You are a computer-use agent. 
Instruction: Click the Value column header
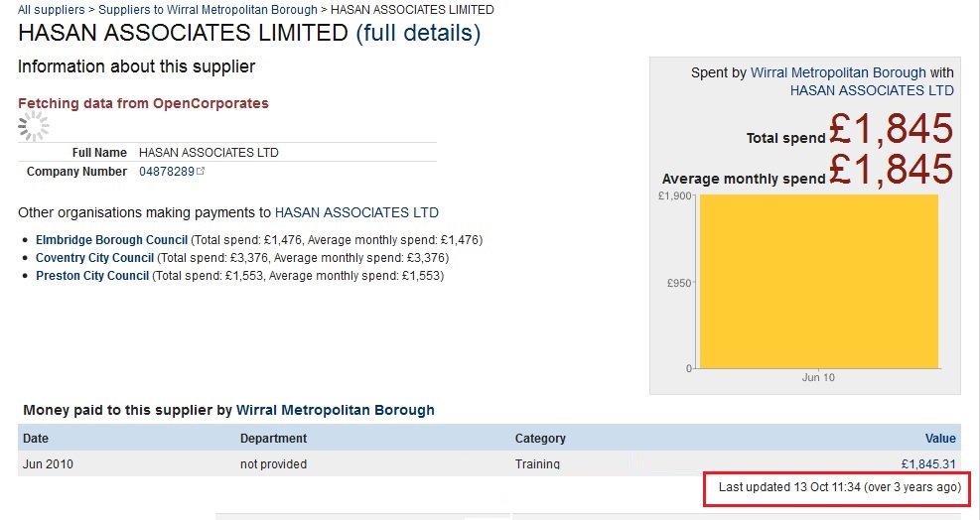(939, 439)
